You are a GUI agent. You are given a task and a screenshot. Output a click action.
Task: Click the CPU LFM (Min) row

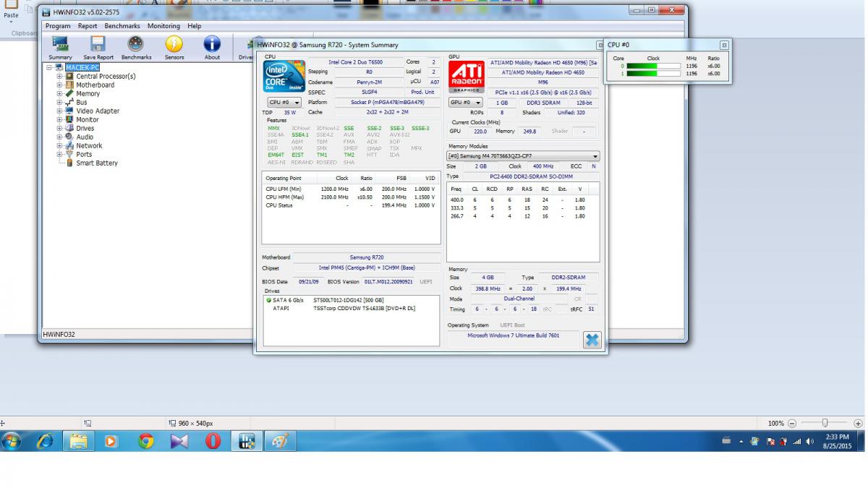(x=351, y=189)
